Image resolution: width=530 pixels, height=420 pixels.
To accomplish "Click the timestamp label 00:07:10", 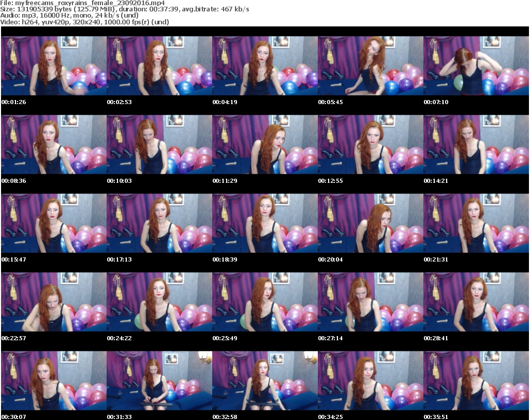I will point(436,102).
